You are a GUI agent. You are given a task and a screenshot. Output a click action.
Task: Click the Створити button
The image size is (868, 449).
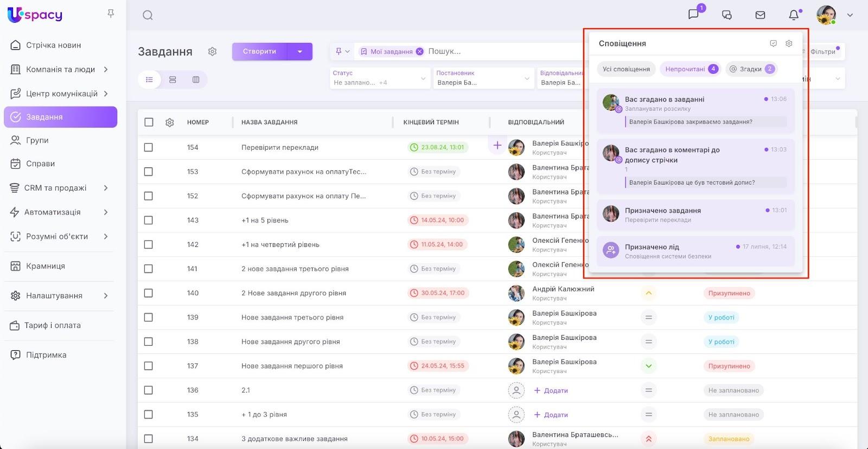[260, 52]
